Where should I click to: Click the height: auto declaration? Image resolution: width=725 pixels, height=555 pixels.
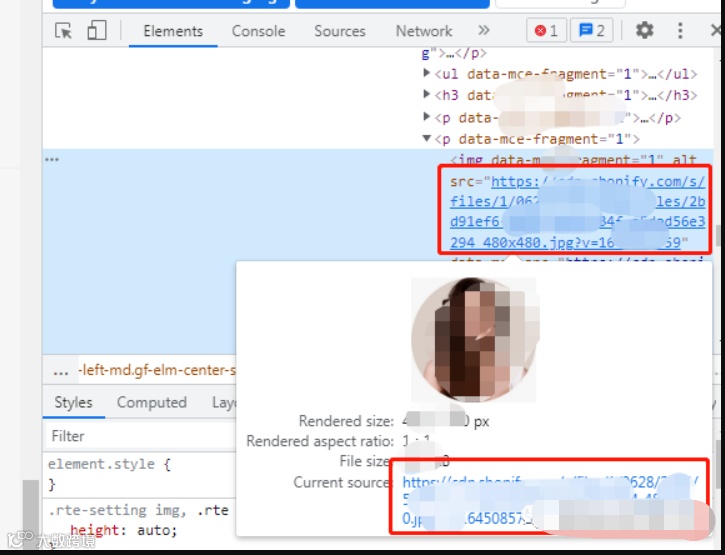pyautogui.click(x=123, y=530)
